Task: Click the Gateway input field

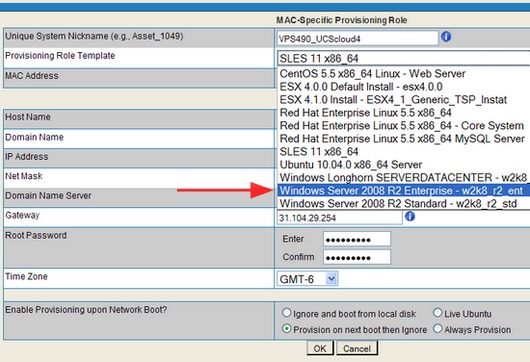Action: pyautogui.click(x=339, y=218)
